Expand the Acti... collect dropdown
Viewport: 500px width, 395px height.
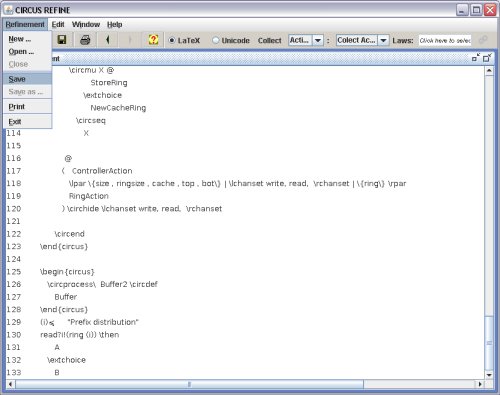pos(318,40)
